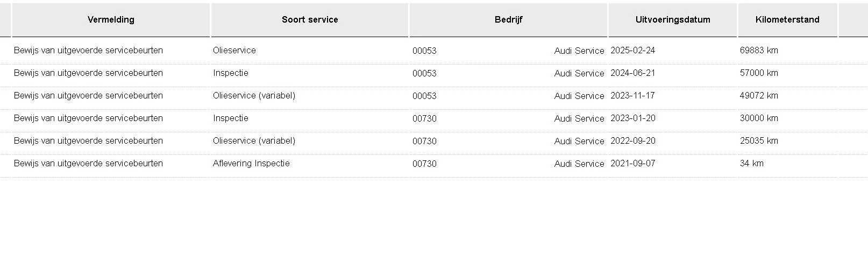The height and width of the screenshot is (275, 868).
Task: Select the Aflevering Inspectie service entry
Action: pyautogui.click(x=251, y=164)
